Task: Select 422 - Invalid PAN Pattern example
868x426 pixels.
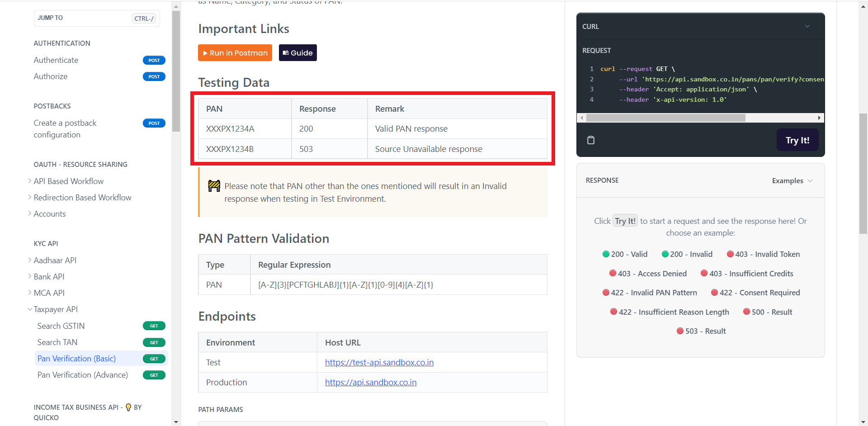Action: tap(650, 293)
